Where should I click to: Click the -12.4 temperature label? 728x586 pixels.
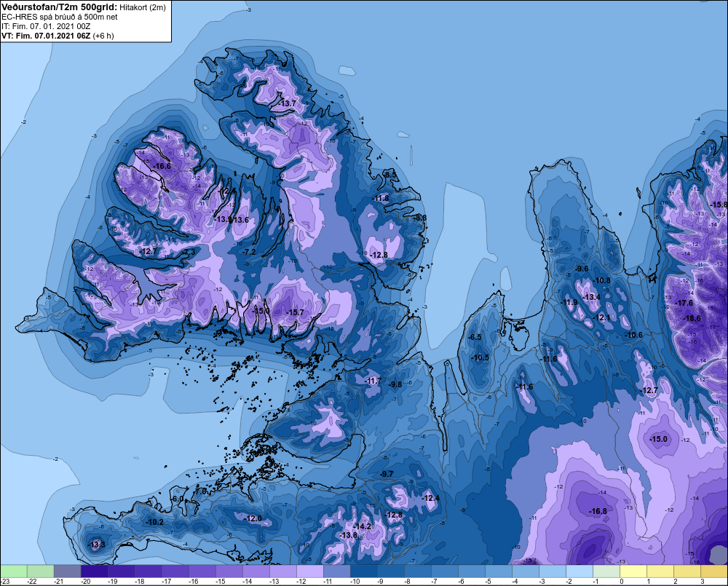click(430, 498)
